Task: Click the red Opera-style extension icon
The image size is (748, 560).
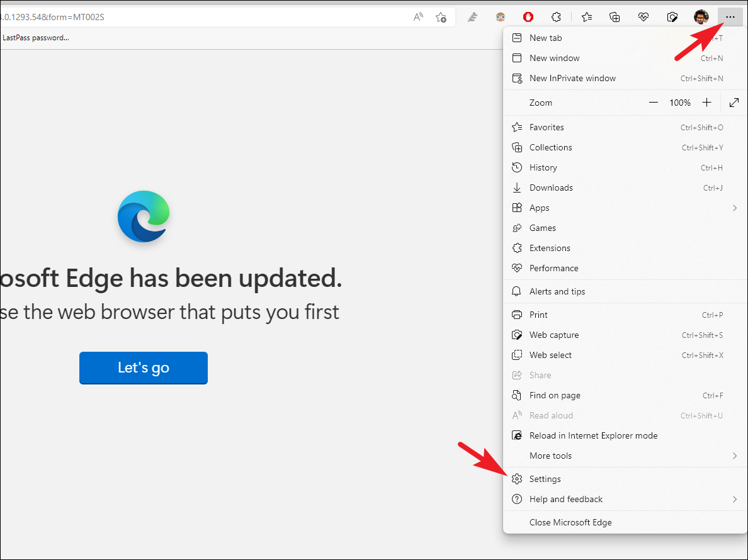Action: (x=528, y=17)
